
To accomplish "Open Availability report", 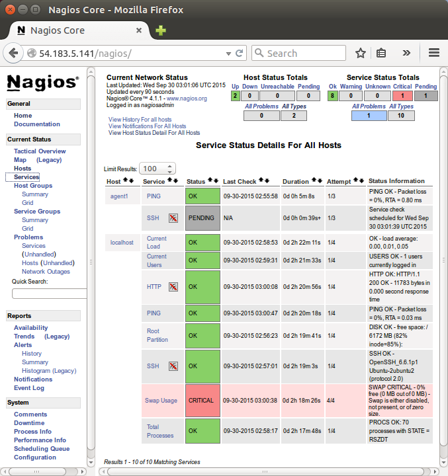I will pyautogui.click(x=30, y=328).
